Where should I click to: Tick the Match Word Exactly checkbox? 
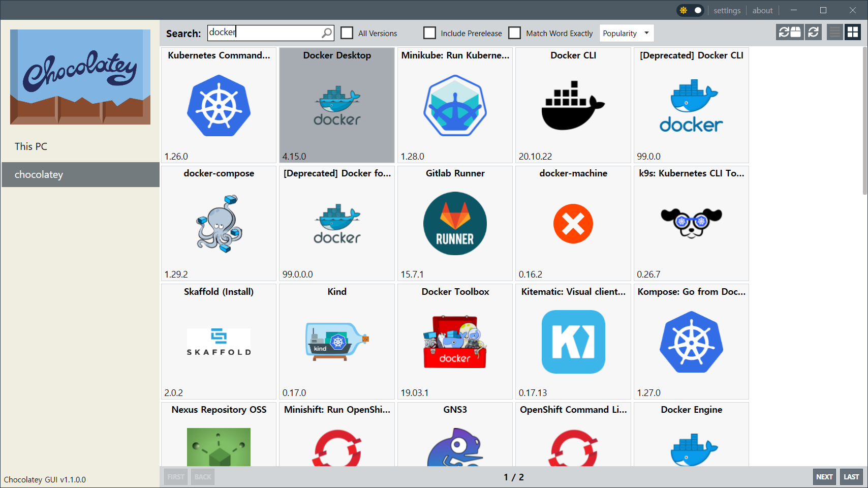[x=515, y=33]
